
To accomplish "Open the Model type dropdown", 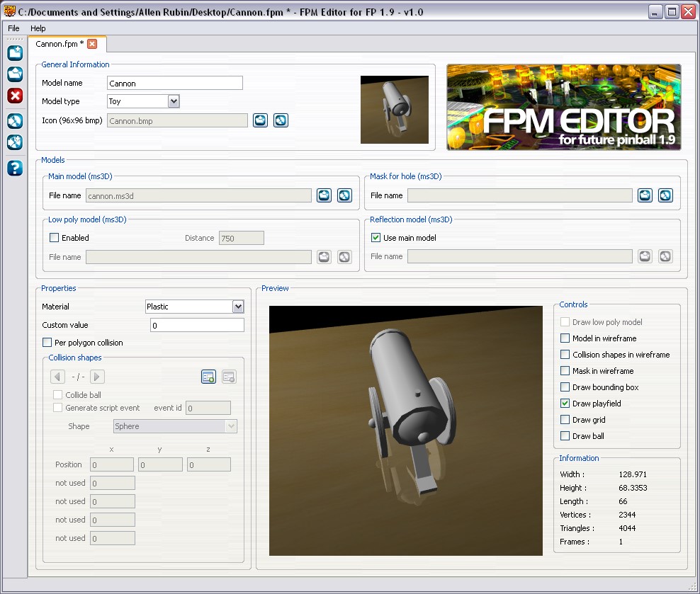I will 174,101.
